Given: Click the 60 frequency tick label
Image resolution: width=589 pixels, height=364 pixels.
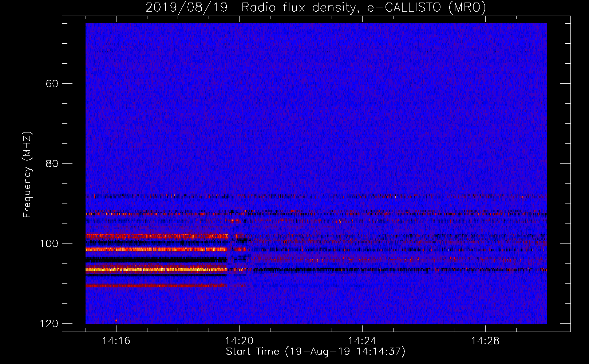Looking at the screenshot, I should pos(52,84).
